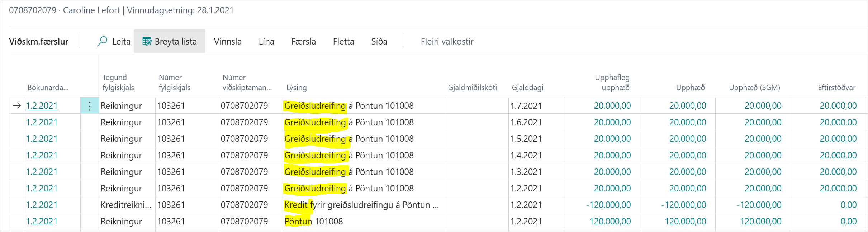Click the Breyta lista edit-list icon

tap(147, 42)
